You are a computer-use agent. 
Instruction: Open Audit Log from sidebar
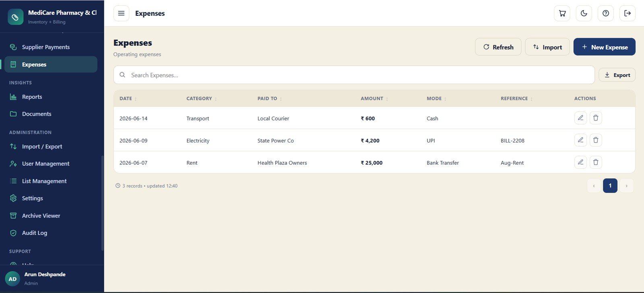(51, 233)
